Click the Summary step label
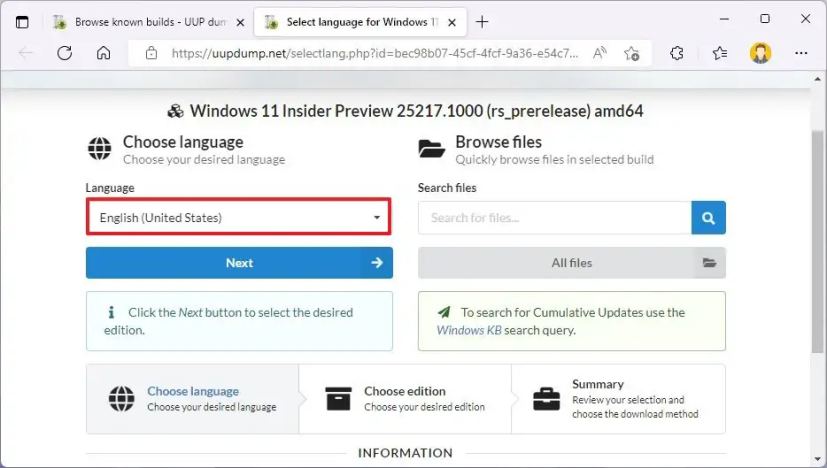827x468 pixels. coord(598,384)
